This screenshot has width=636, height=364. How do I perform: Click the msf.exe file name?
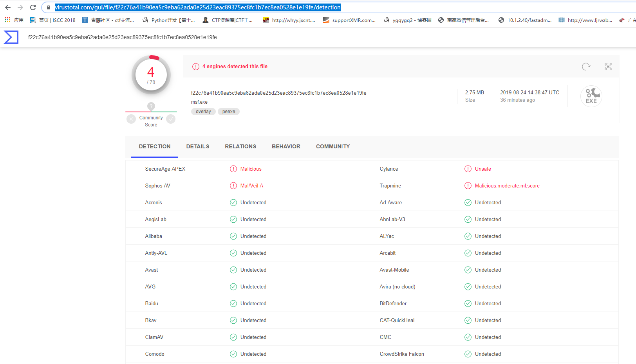(199, 102)
